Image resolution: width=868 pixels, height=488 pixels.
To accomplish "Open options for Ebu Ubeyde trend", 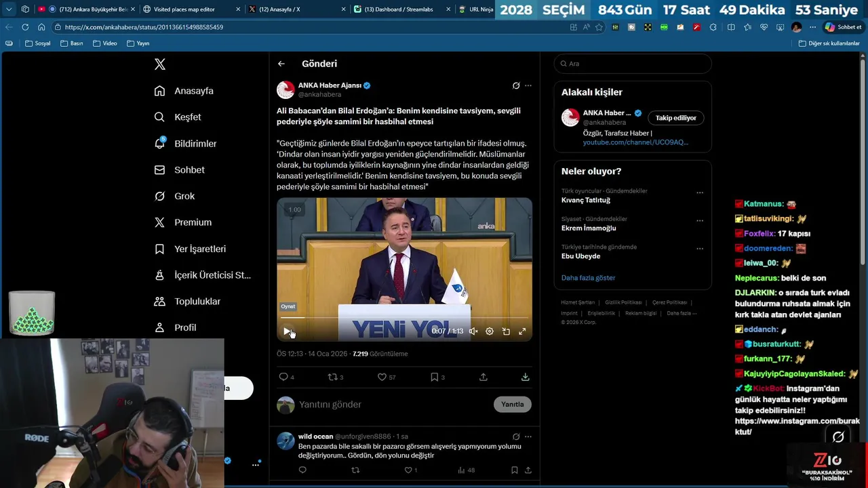I will (x=700, y=249).
